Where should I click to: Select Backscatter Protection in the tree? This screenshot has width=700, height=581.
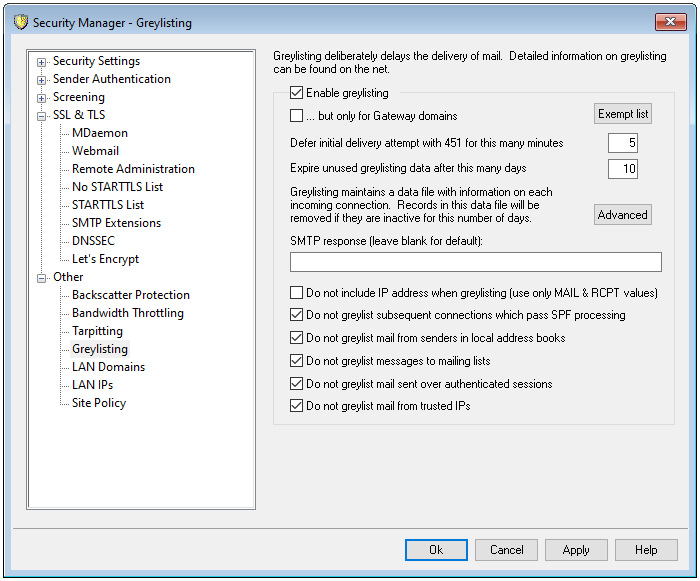(130, 295)
